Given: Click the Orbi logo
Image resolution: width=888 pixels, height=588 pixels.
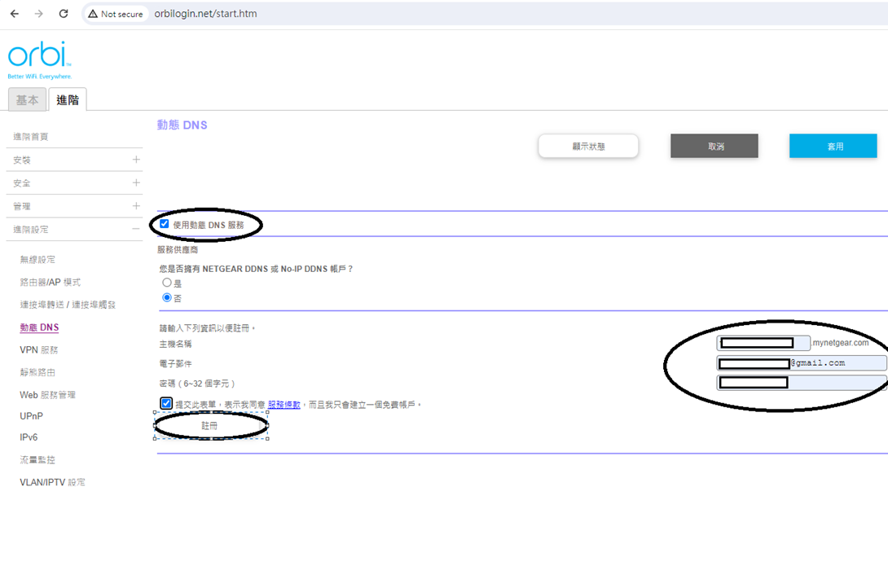Looking at the screenshot, I should tap(40, 59).
